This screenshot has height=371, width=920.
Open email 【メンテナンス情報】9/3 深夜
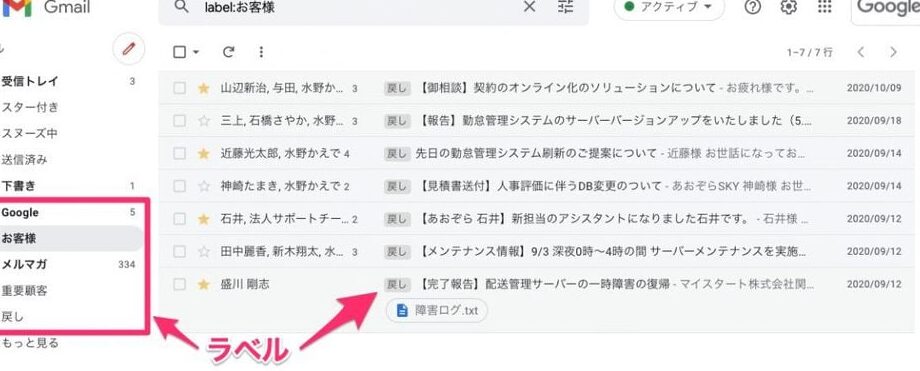click(x=536, y=252)
